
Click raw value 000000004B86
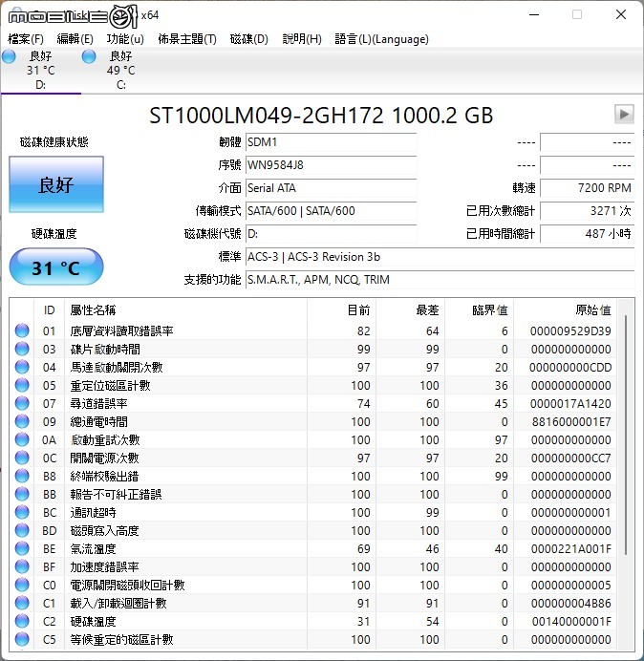click(570, 603)
